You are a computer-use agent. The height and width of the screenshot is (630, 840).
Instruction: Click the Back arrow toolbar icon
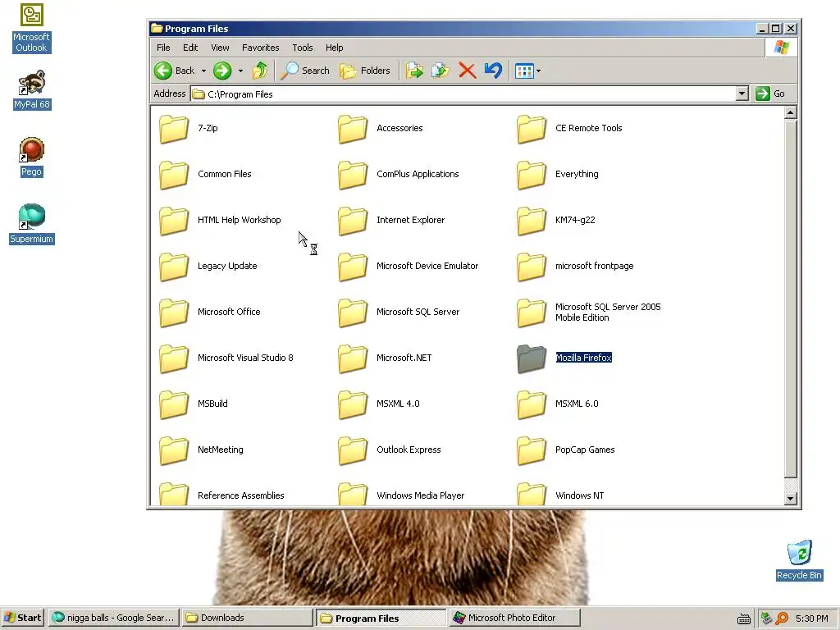click(163, 71)
